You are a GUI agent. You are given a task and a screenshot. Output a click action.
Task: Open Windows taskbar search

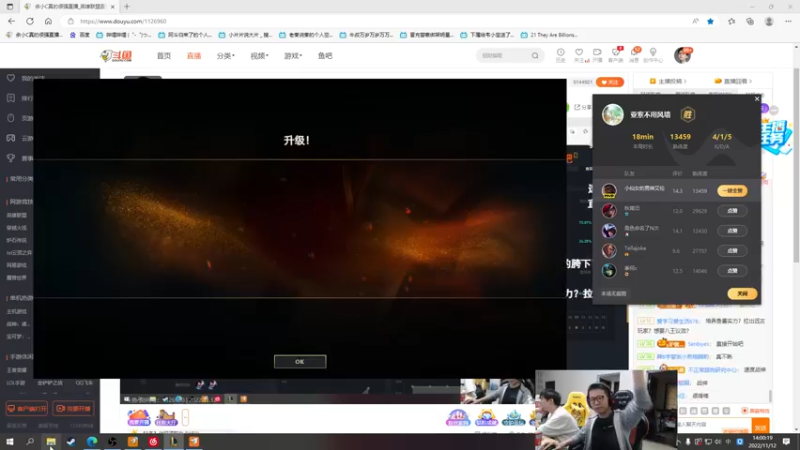30,442
